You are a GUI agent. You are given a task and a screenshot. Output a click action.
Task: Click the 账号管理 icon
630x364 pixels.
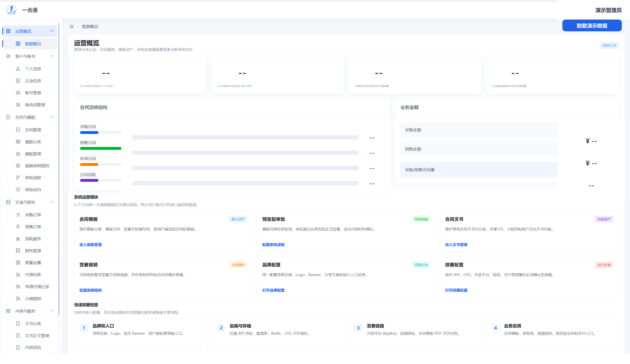tap(18, 93)
